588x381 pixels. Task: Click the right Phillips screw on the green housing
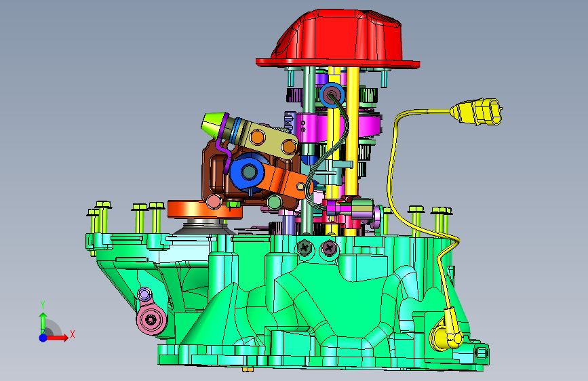329,248
